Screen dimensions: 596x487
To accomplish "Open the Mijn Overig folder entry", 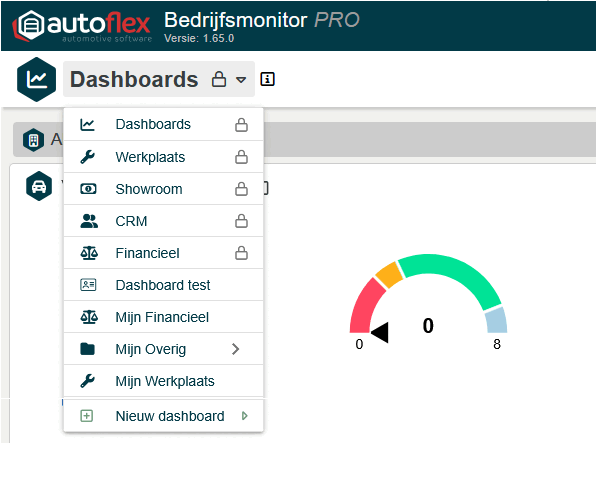I will click(163, 349).
